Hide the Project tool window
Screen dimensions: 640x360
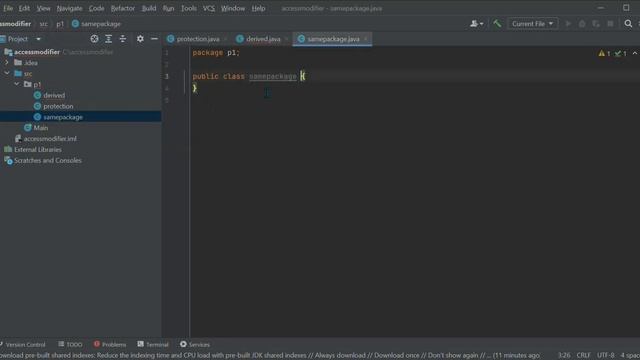click(154, 39)
